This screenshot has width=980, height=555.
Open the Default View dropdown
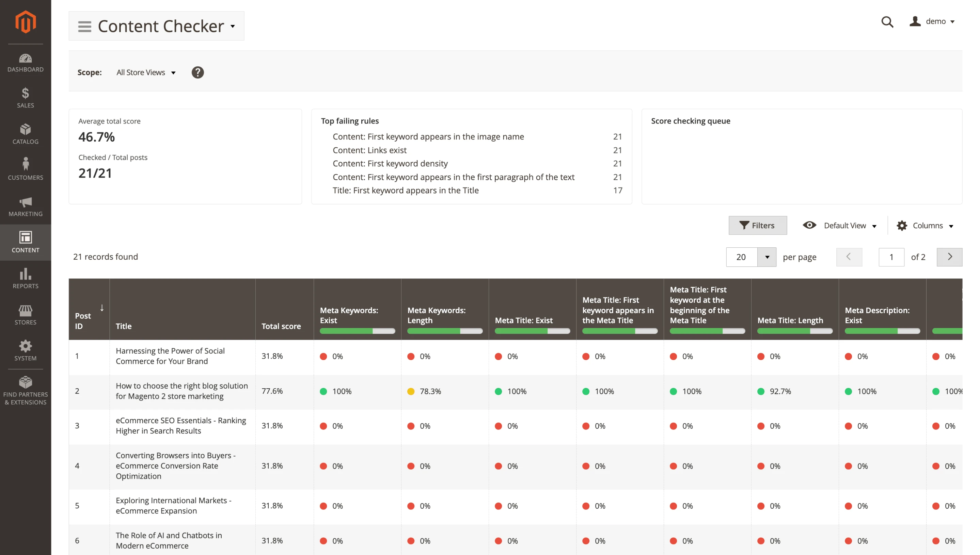850,226
